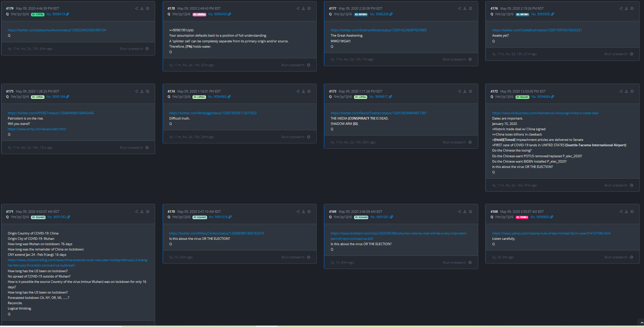Screen dimensions: 644x327
Task: Open post 4174 via arrow-circle icon
Action: pyautogui.click(x=309, y=91)
